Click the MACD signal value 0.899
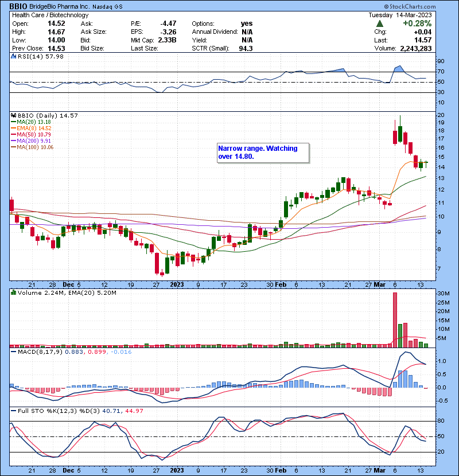 click(97, 352)
